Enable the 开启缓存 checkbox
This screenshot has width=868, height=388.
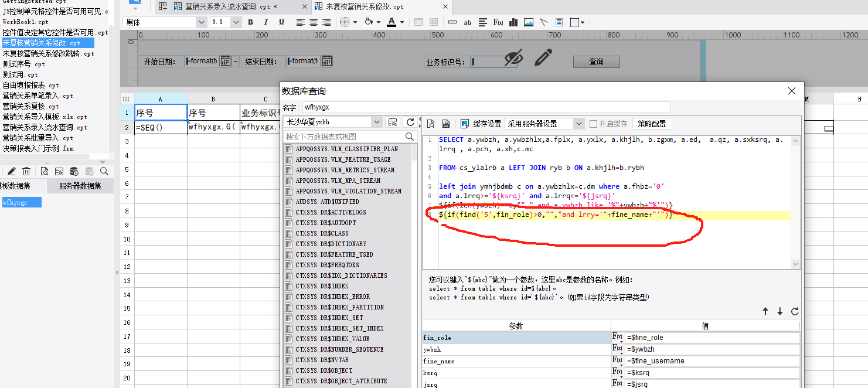point(593,124)
